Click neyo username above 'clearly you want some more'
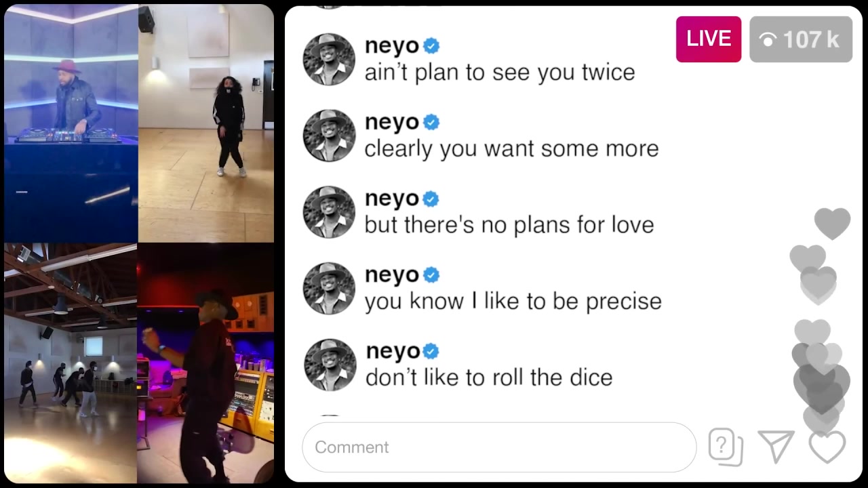 pyautogui.click(x=392, y=123)
